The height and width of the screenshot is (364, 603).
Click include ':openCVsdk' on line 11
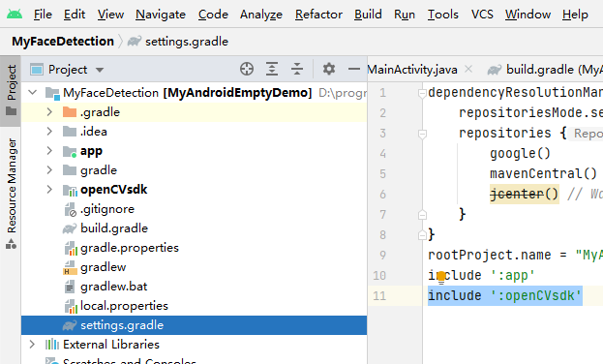pos(505,295)
